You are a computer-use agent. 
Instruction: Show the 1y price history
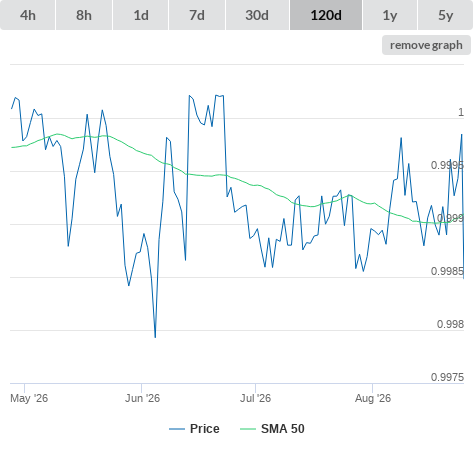[x=390, y=15]
